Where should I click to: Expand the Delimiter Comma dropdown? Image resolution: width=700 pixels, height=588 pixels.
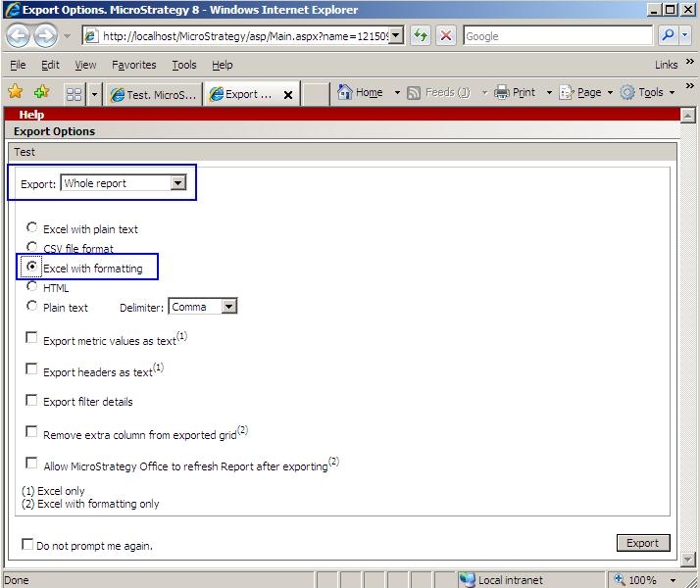click(x=228, y=307)
